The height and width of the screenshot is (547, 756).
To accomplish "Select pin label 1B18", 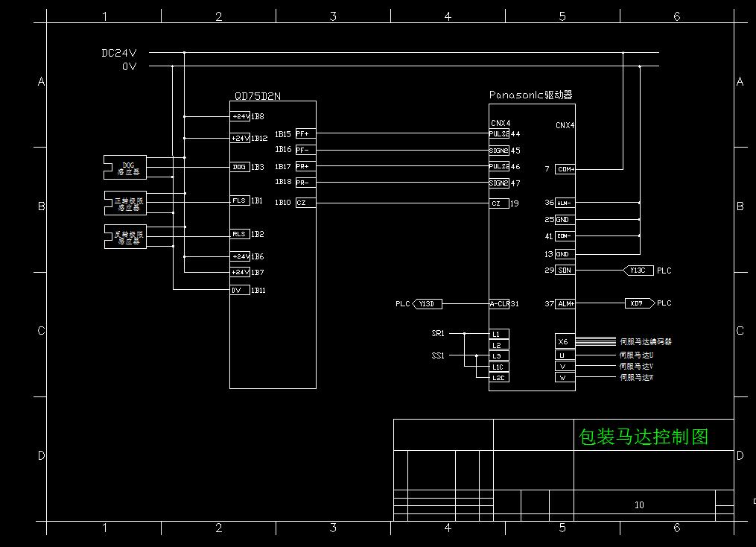I will click(283, 182).
